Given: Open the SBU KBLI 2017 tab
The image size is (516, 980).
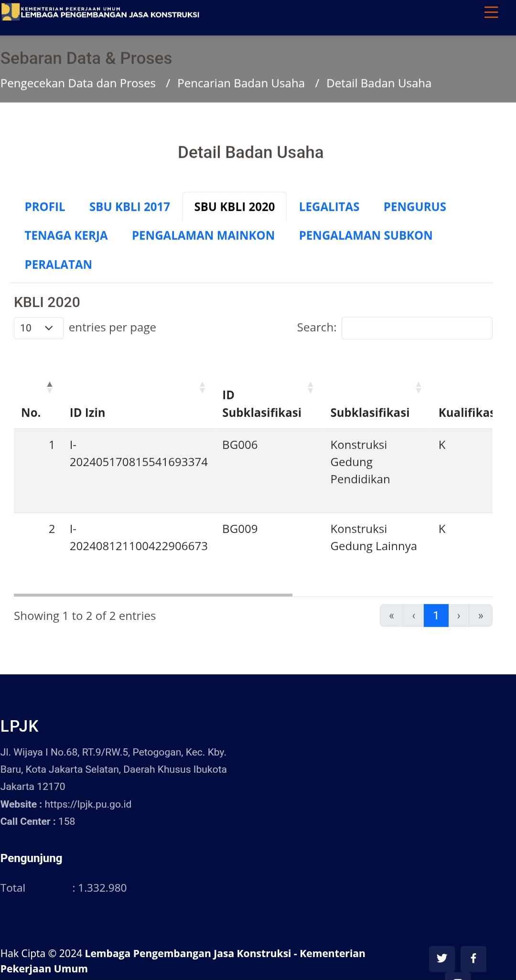Looking at the screenshot, I should [129, 207].
